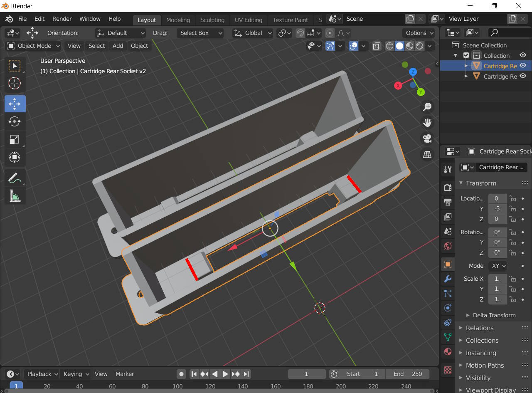Activate the Cursor tool
The image size is (532, 393).
15,84
